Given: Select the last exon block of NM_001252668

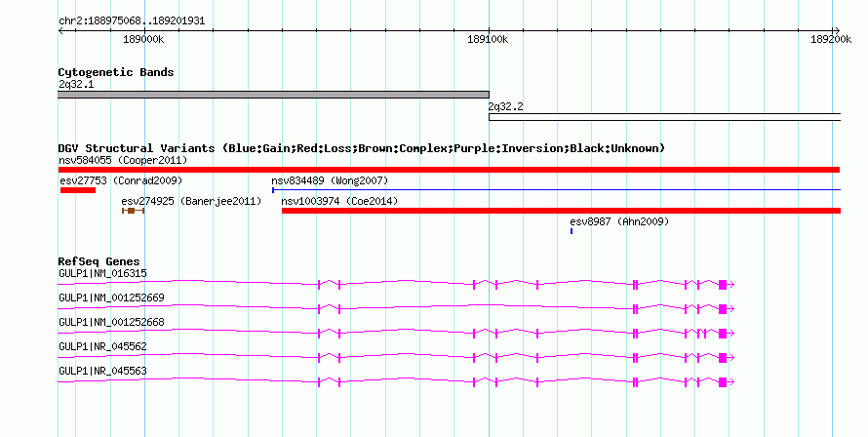Looking at the screenshot, I should click(723, 334).
